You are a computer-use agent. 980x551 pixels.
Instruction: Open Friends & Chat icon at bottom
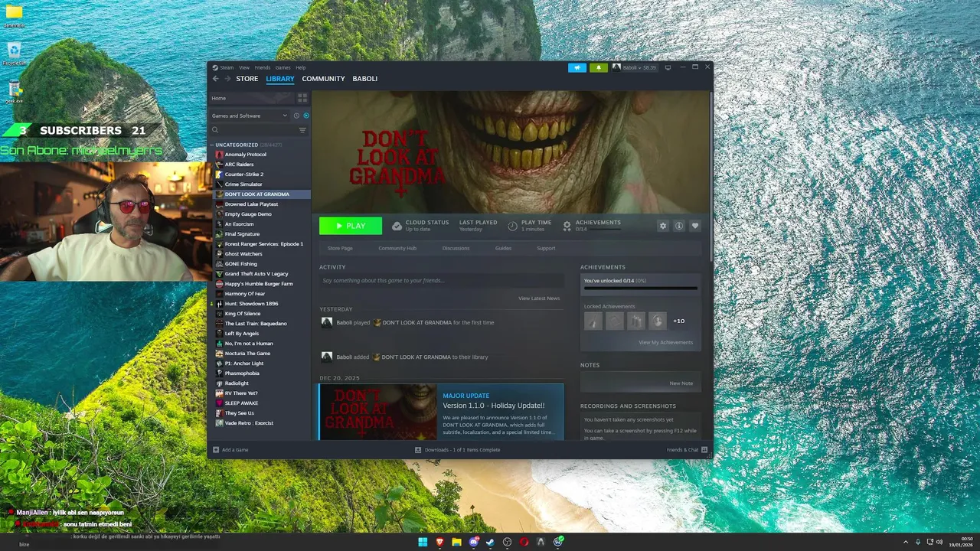click(704, 450)
